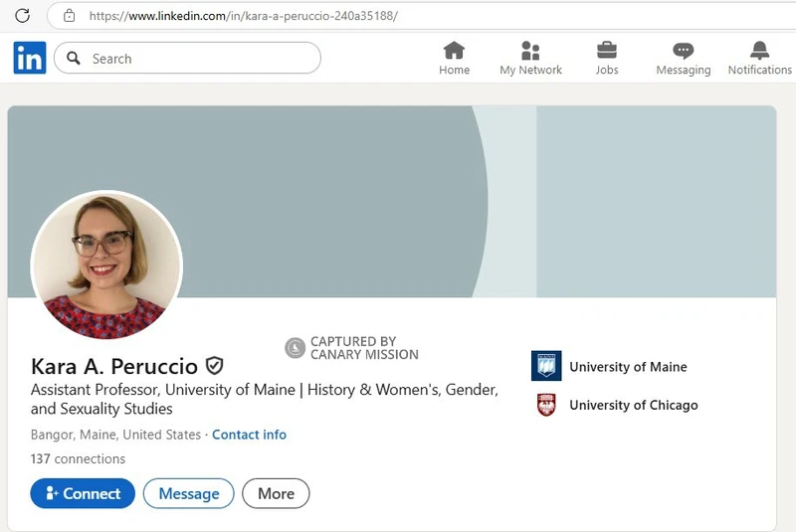Image resolution: width=796 pixels, height=532 pixels.
Task: Click the name Kara A. Peruccio
Action: click(114, 366)
